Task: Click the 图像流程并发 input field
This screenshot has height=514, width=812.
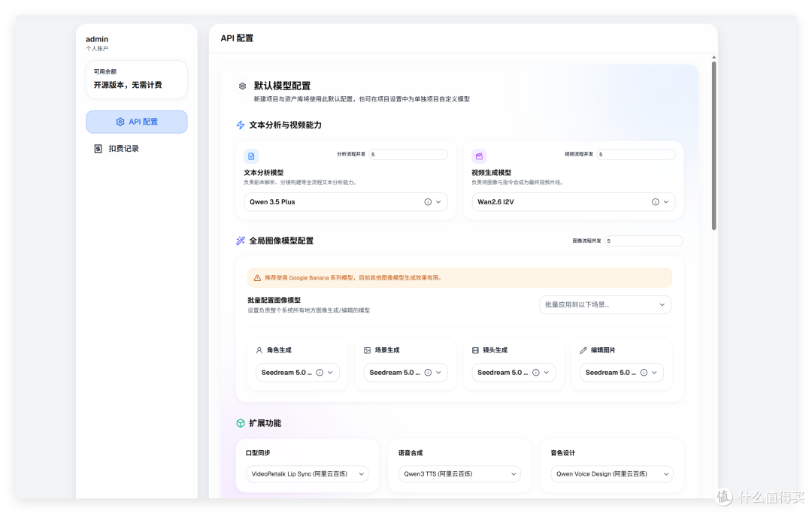Action: tap(644, 240)
